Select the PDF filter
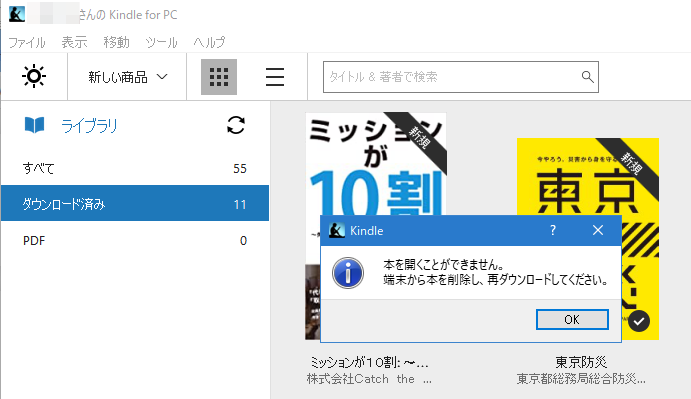Viewport: 691px width, 399px height. 135,241
